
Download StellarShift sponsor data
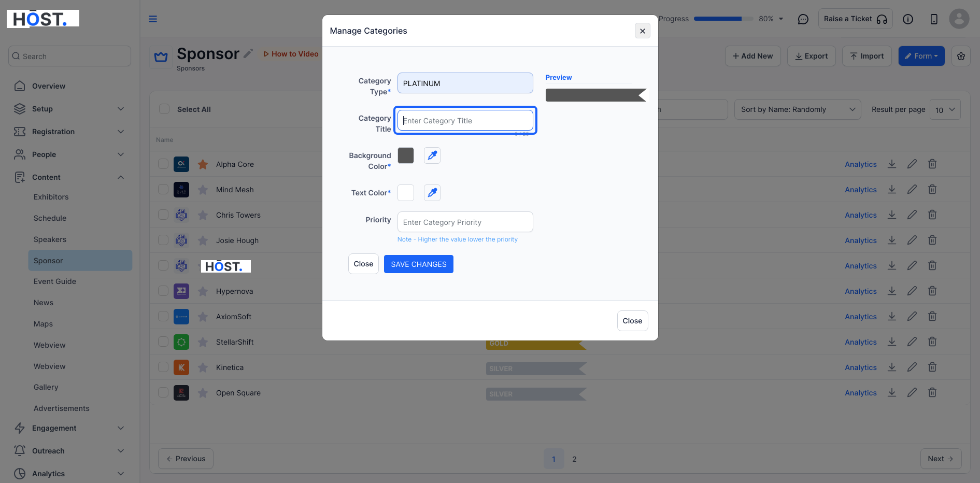click(892, 342)
